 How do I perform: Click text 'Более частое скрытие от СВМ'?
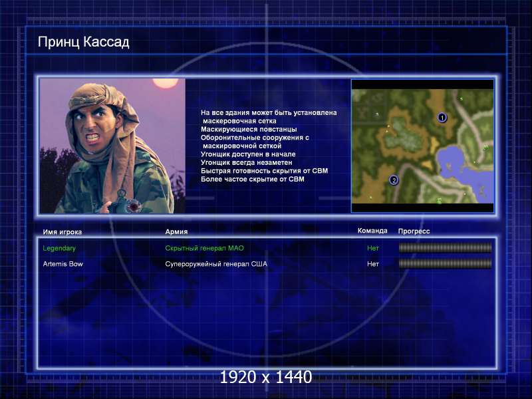[253, 179]
